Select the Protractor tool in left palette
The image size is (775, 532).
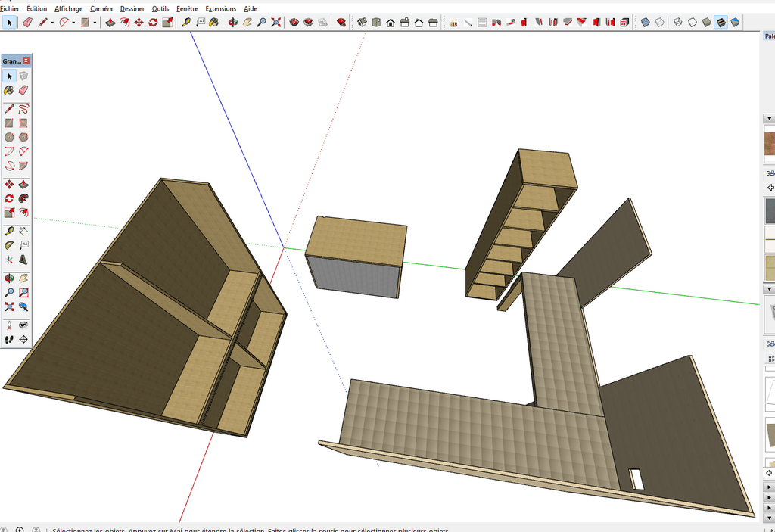(9, 245)
